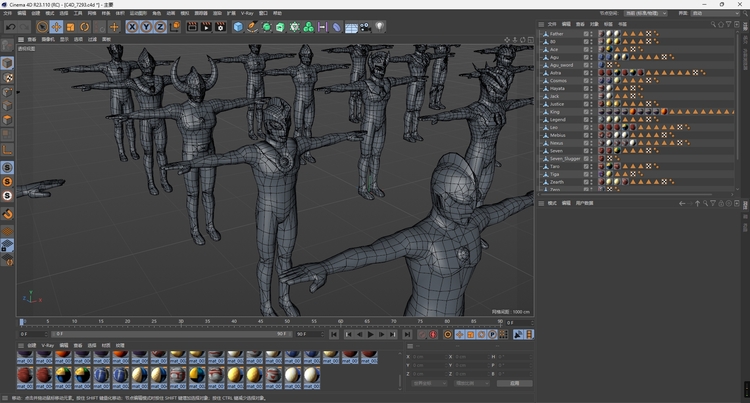Click the viewport rotate camera navigation icon
Viewport: 750px width, 403px height.
(522, 40)
